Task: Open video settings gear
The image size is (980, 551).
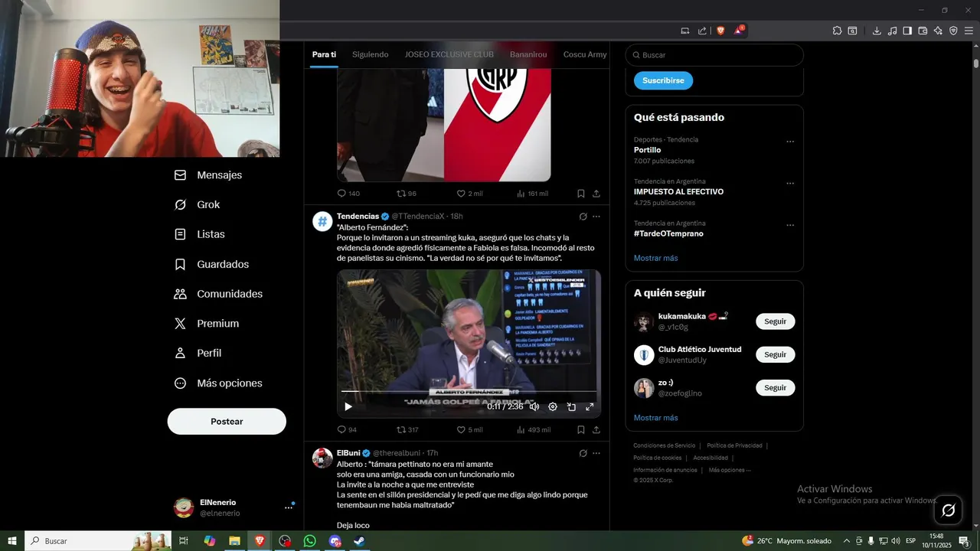Action: point(553,406)
